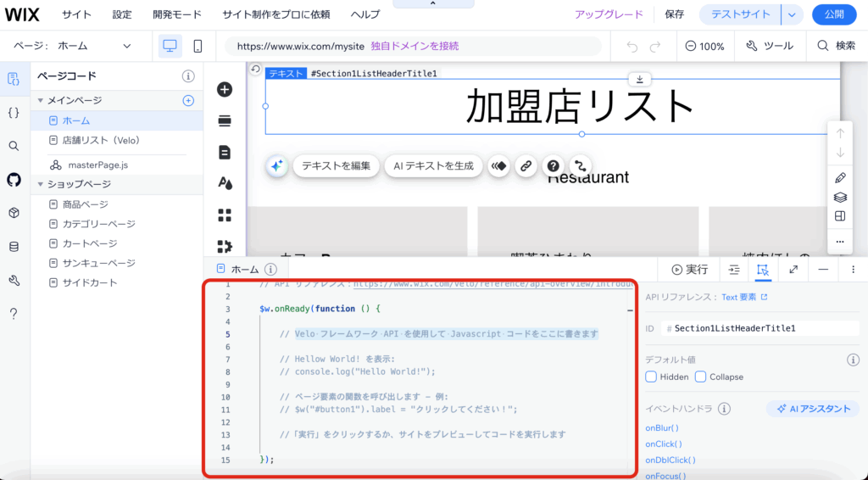Open the search icon in left sidebar
Viewport: 868px width, 480px height.
(x=14, y=146)
